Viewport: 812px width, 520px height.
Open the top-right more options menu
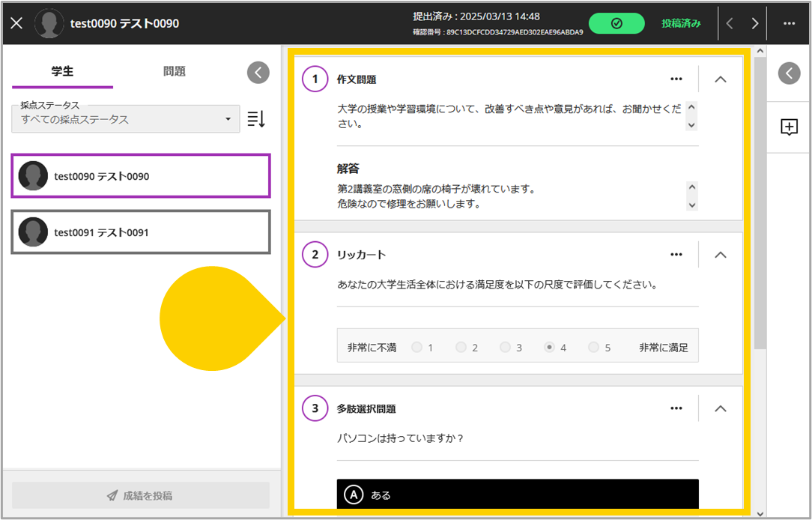coord(789,23)
